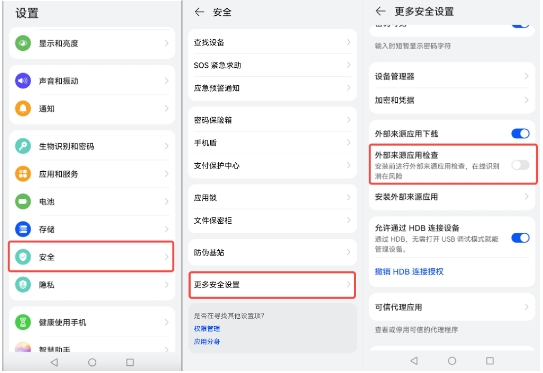Screen dimensions: 543x373
Task: Tap the More security settings (更多安全设置) screen title
Action: point(424,11)
